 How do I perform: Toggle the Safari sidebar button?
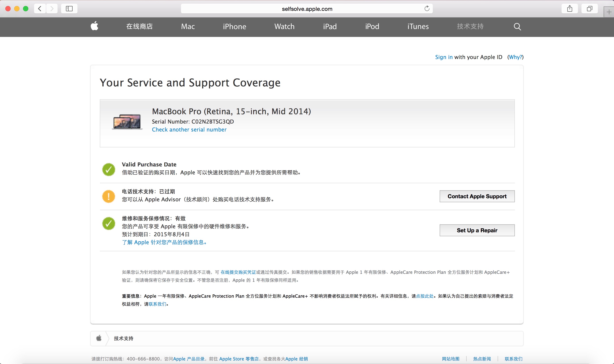coord(69,9)
